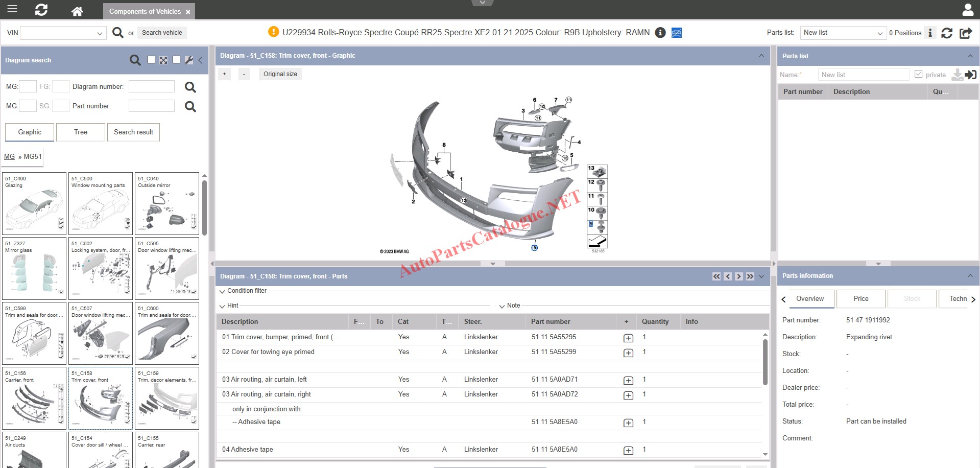Click the Original size button
The height and width of the screenshot is (468, 980).
[280, 74]
